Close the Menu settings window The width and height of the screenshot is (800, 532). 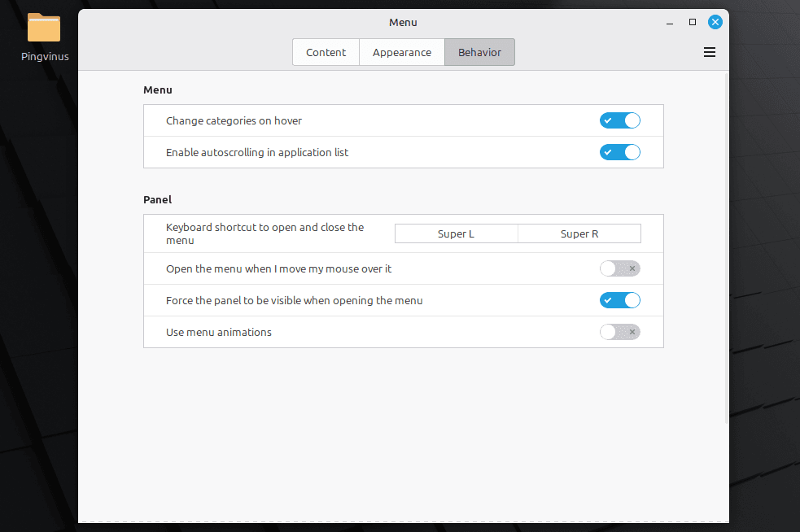(715, 22)
